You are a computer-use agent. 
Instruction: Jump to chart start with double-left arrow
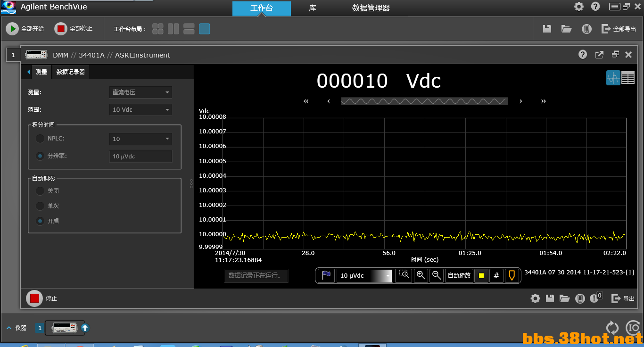306,101
